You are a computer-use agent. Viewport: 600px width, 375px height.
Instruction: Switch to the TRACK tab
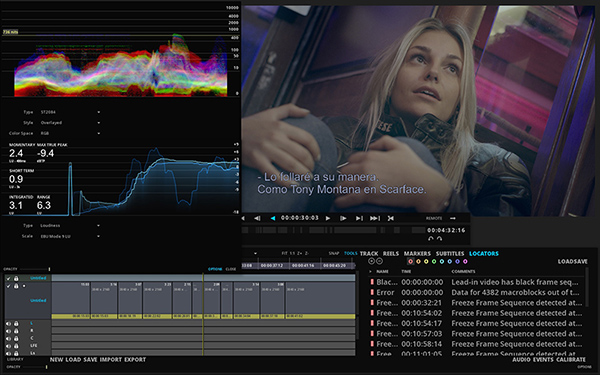click(369, 253)
